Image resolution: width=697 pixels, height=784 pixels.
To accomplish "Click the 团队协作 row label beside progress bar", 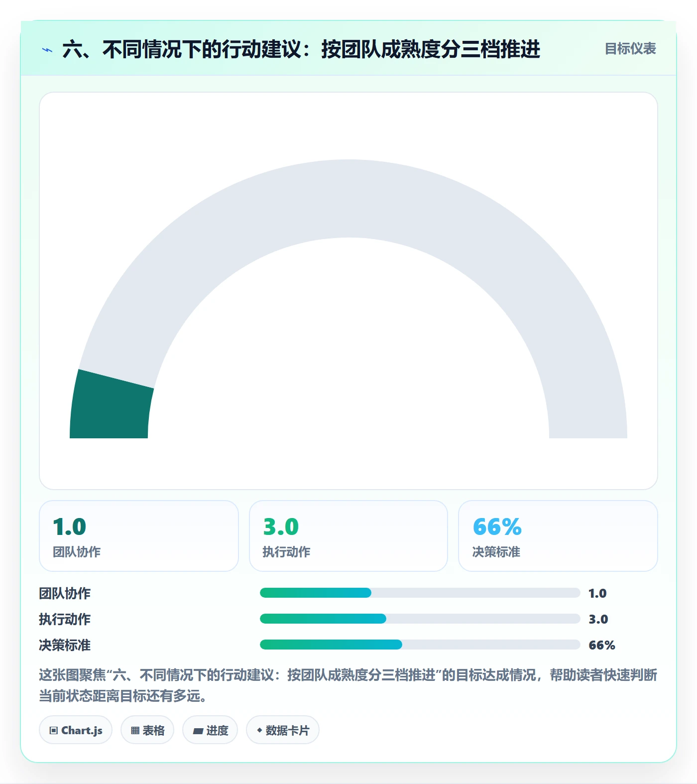I will [x=65, y=593].
